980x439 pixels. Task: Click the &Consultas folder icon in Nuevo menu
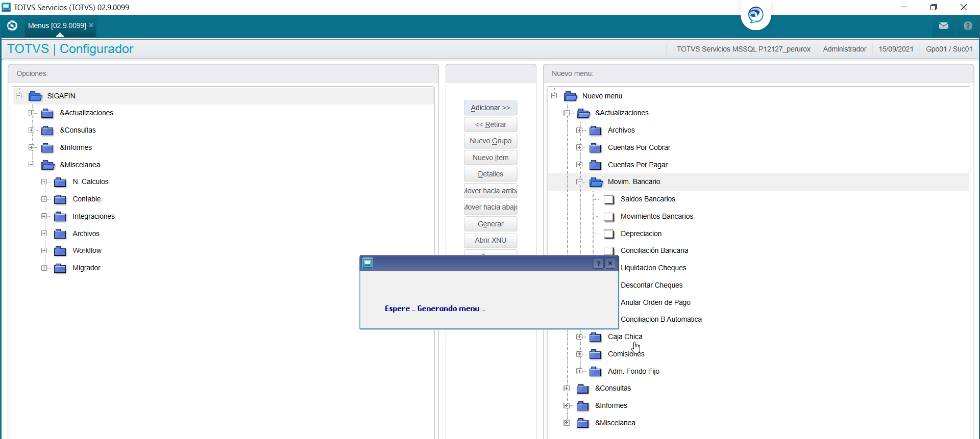click(x=582, y=389)
